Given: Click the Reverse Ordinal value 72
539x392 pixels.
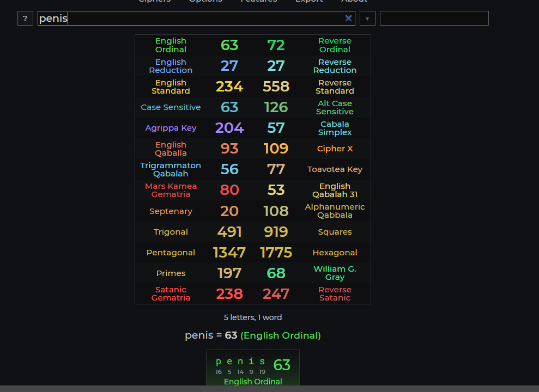Looking at the screenshot, I should (276, 45).
